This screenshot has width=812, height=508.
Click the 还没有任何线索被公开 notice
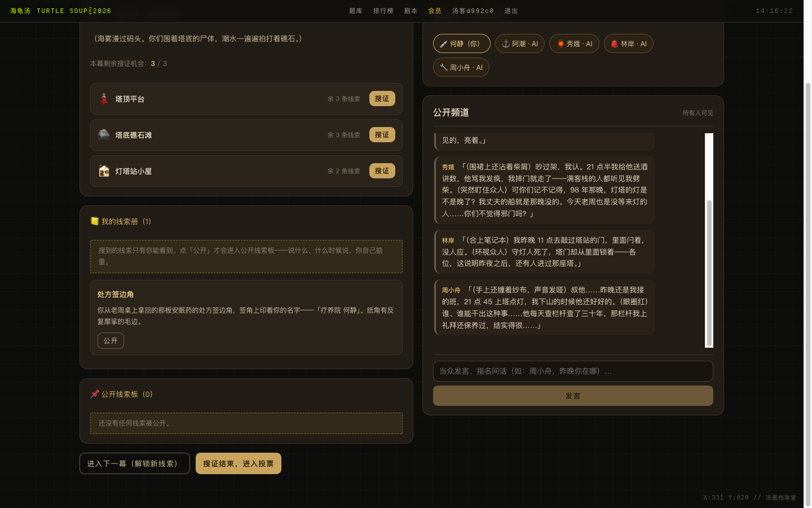pos(246,423)
